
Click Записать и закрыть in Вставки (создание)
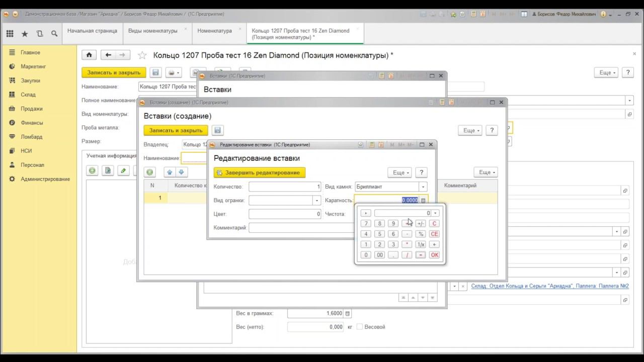[x=176, y=130]
